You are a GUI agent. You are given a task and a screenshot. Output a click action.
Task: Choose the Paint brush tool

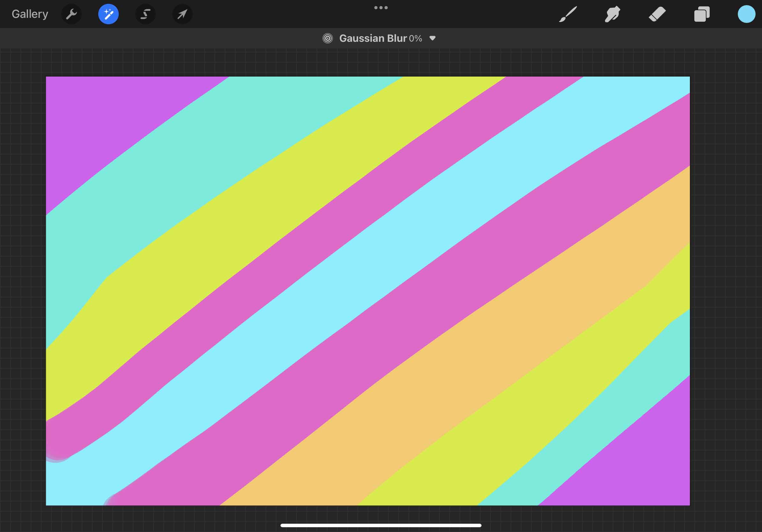(568, 14)
